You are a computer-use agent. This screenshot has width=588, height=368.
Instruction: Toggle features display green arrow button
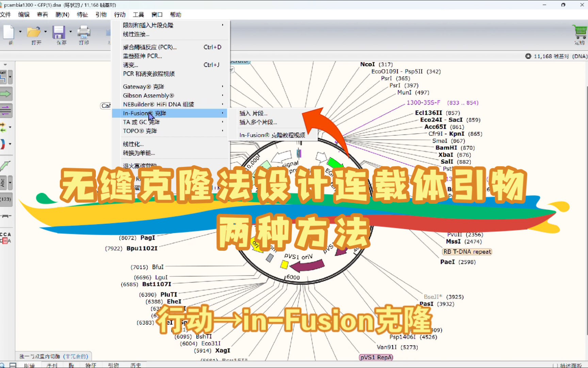coord(6,94)
